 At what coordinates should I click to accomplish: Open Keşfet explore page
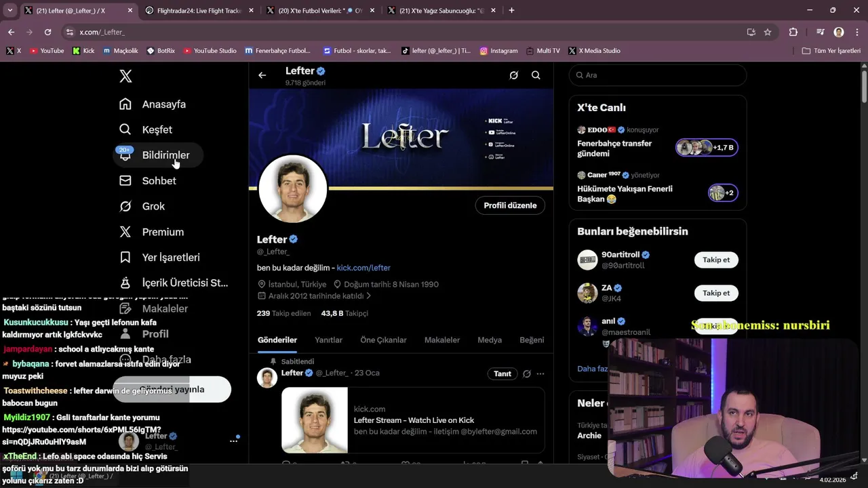pos(146,129)
